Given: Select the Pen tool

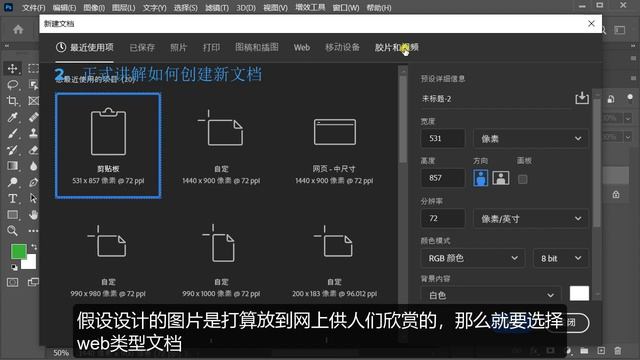Looking at the screenshot, I should tap(33, 182).
